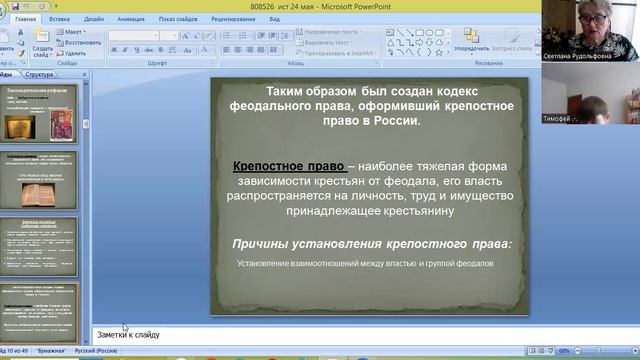Click into Заметки к слайду notes field
Screen dimensions: 640x360
click(366, 335)
